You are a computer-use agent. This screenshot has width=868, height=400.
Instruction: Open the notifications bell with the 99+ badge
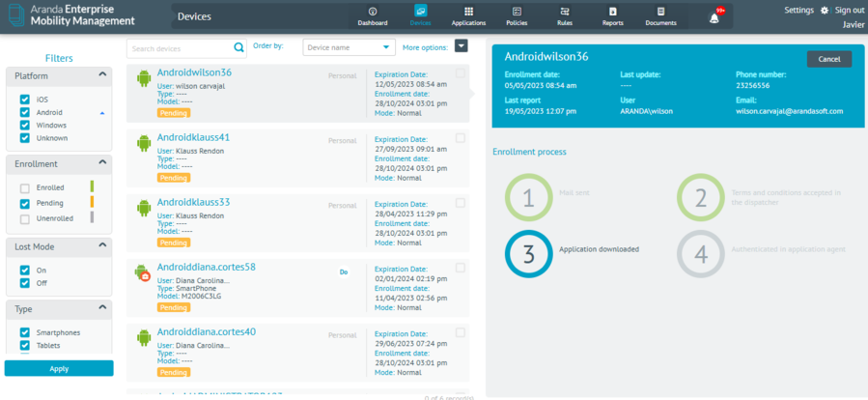click(715, 16)
